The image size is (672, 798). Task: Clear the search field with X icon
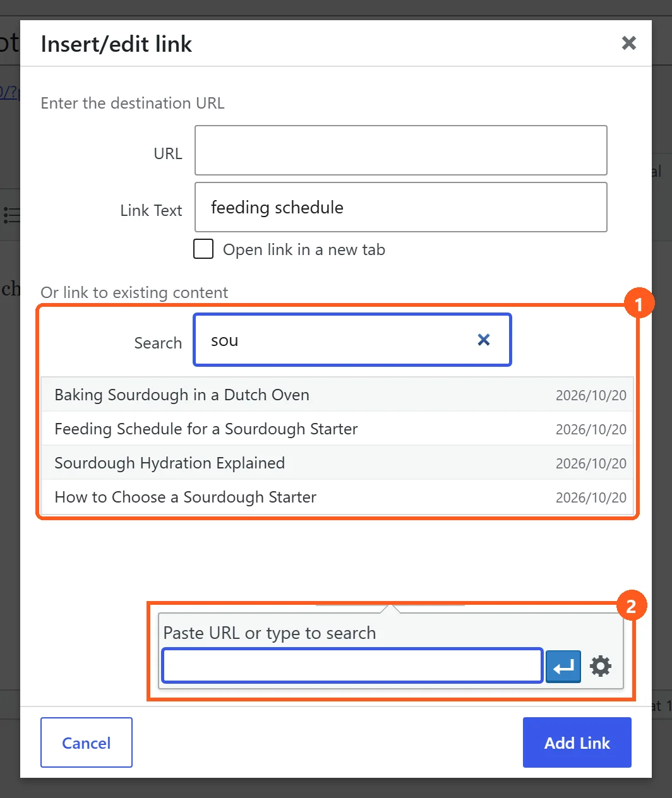coord(484,340)
